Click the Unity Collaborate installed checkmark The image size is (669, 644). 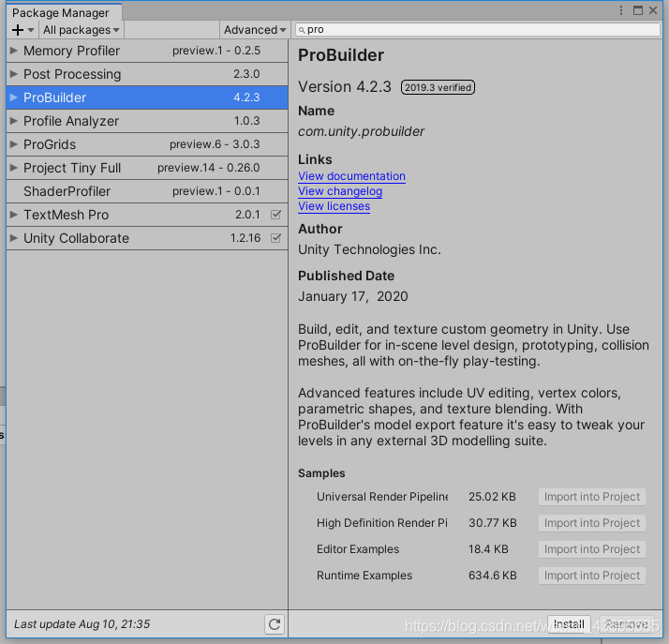pos(276,238)
